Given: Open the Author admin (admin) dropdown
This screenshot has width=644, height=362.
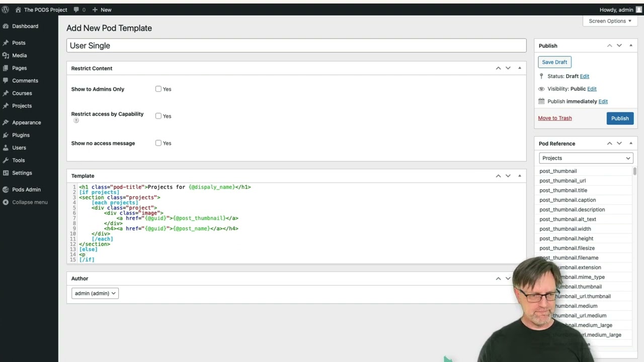Looking at the screenshot, I should pyautogui.click(x=95, y=293).
